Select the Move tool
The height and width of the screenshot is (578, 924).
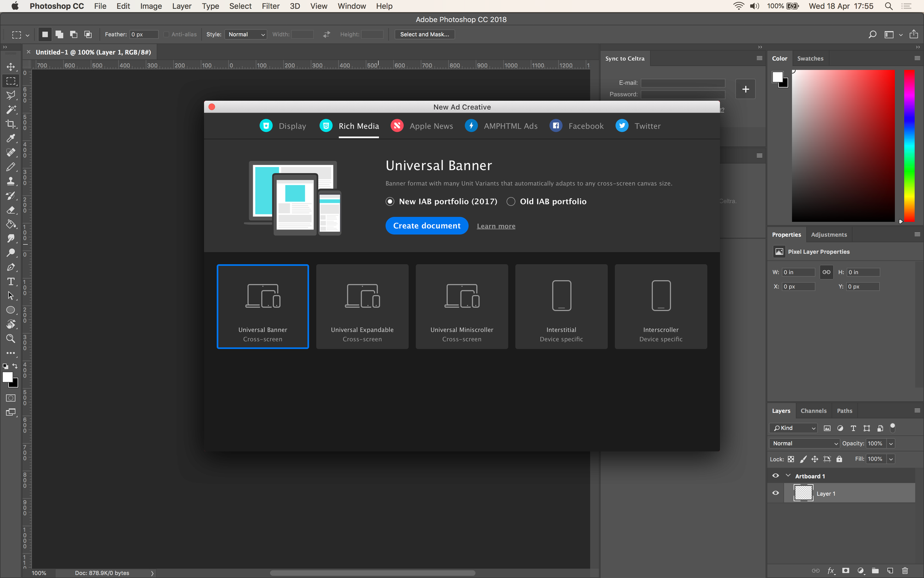coord(11,67)
